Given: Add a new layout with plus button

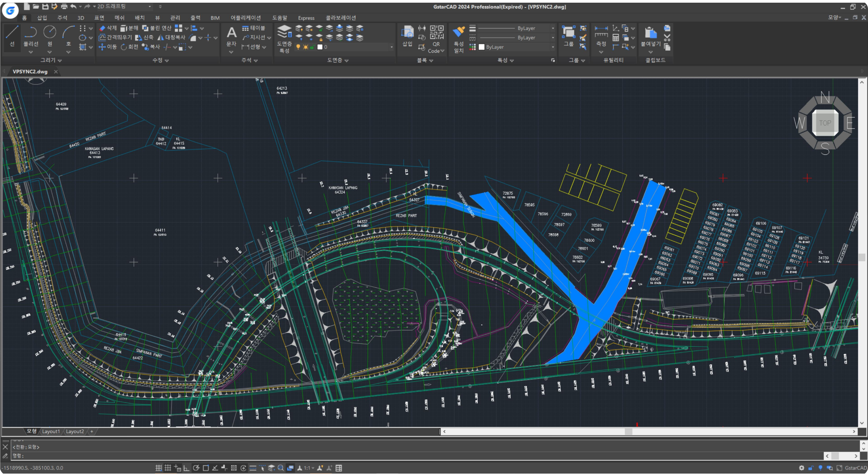Looking at the screenshot, I should 92,431.
